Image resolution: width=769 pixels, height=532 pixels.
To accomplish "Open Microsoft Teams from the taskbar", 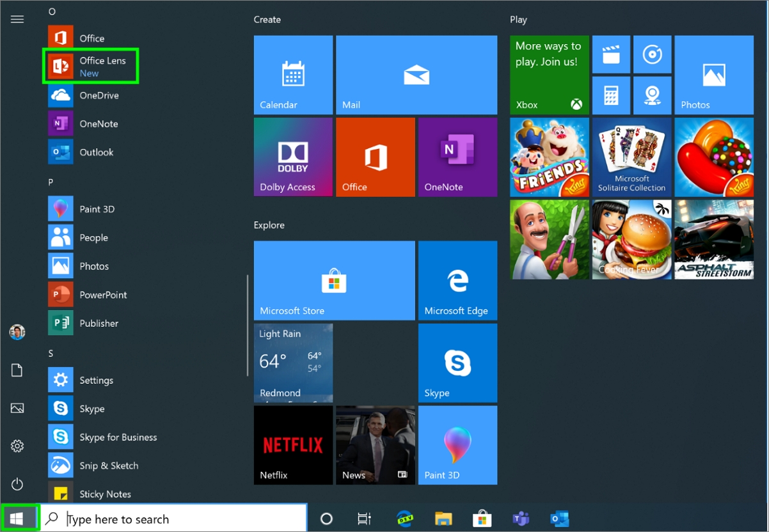I will (x=521, y=519).
